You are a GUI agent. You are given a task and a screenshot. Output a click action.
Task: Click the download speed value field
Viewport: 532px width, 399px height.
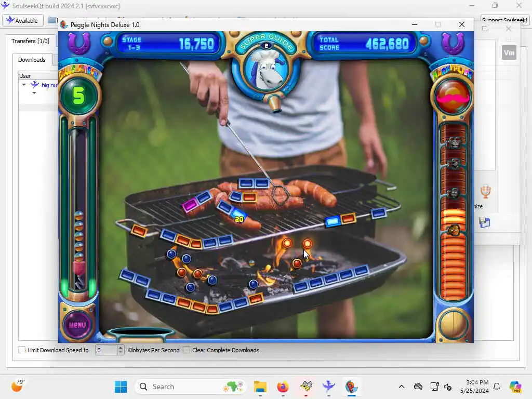pyautogui.click(x=106, y=350)
